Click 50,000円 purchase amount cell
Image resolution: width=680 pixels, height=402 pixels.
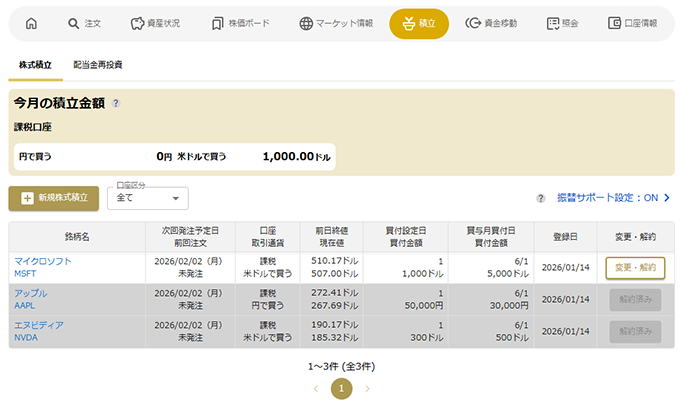(x=424, y=306)
